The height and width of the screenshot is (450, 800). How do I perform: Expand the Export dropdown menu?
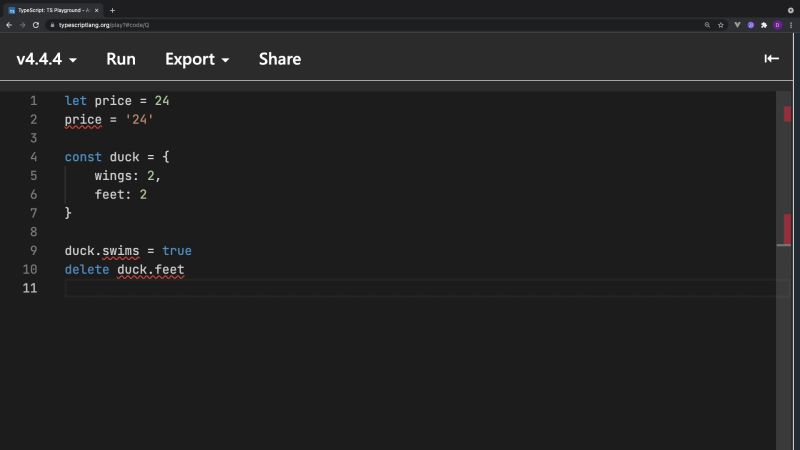tap(197, 59)
